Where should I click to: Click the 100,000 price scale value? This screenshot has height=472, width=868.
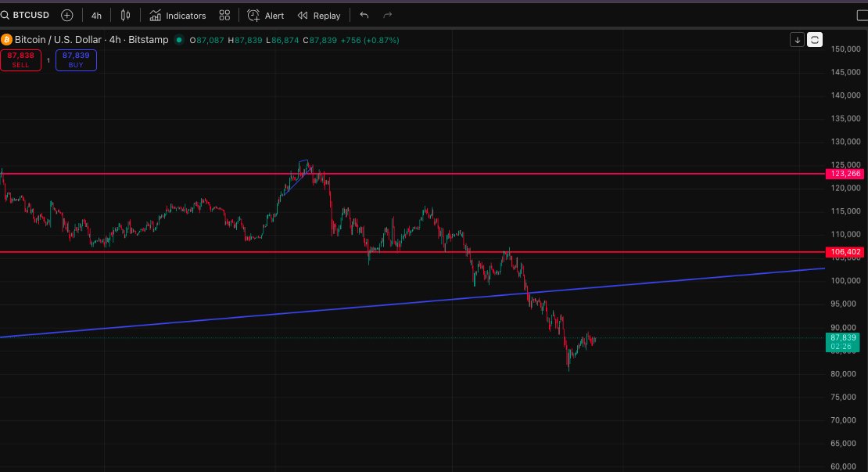click(x=845, y=281)
